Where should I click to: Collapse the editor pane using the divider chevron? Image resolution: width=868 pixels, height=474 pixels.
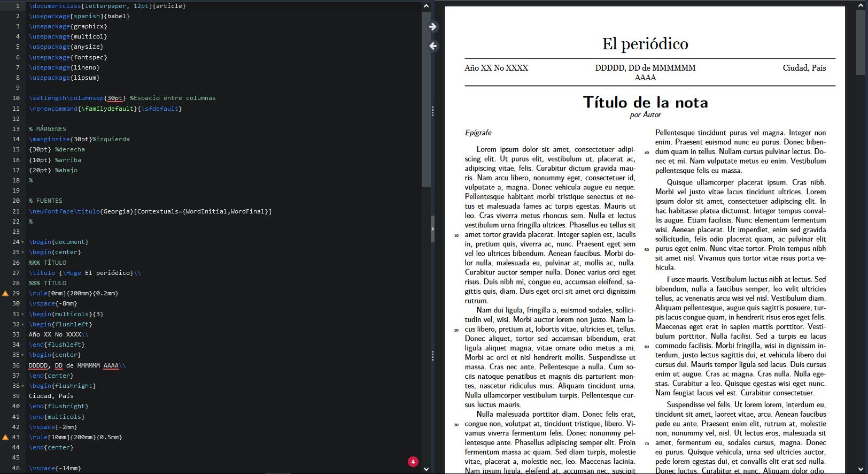432,228
